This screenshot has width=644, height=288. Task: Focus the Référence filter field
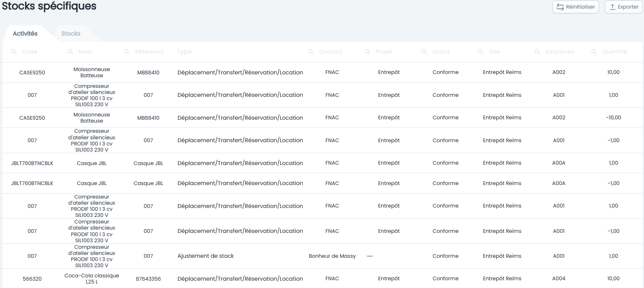[x=149, y=52]
